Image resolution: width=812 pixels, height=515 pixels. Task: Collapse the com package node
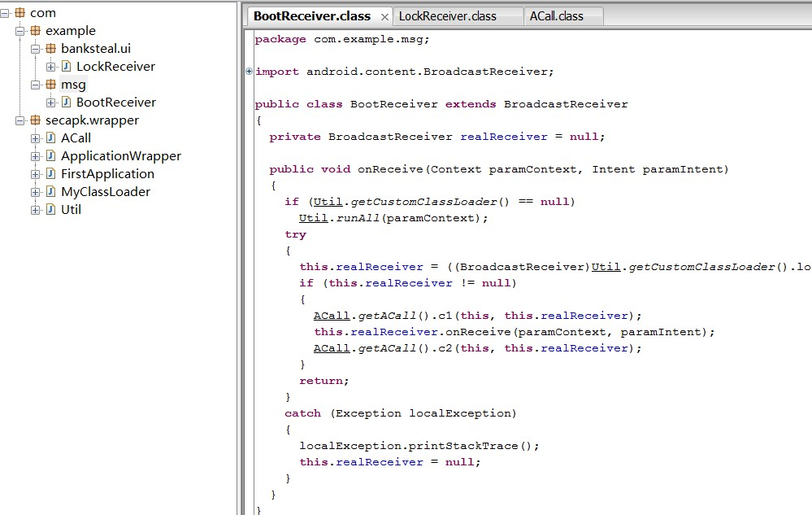click(x=5, y=13)
